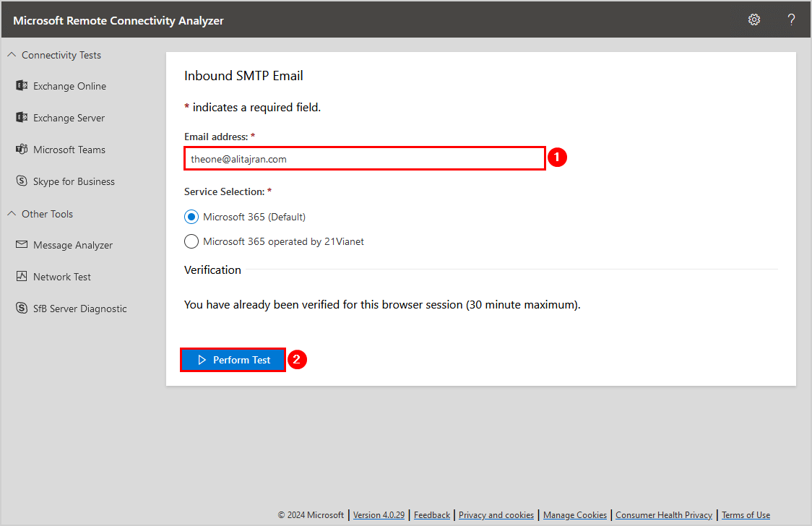The height and width of the screenshot is (526, 812).
Task: Click the Exchange Server icon
Action: coord(21,118)
